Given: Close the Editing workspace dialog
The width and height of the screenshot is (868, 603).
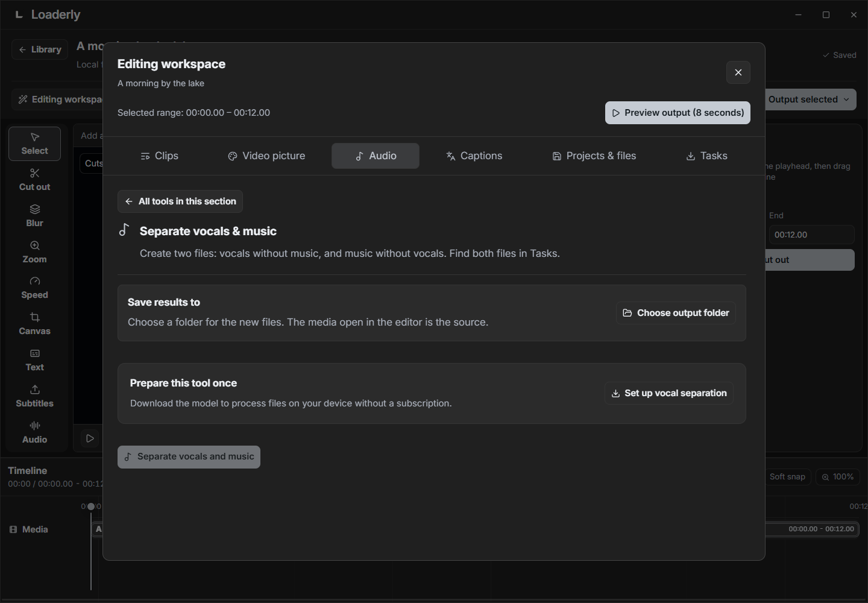Looking at the screenshot, I should 738,72.
